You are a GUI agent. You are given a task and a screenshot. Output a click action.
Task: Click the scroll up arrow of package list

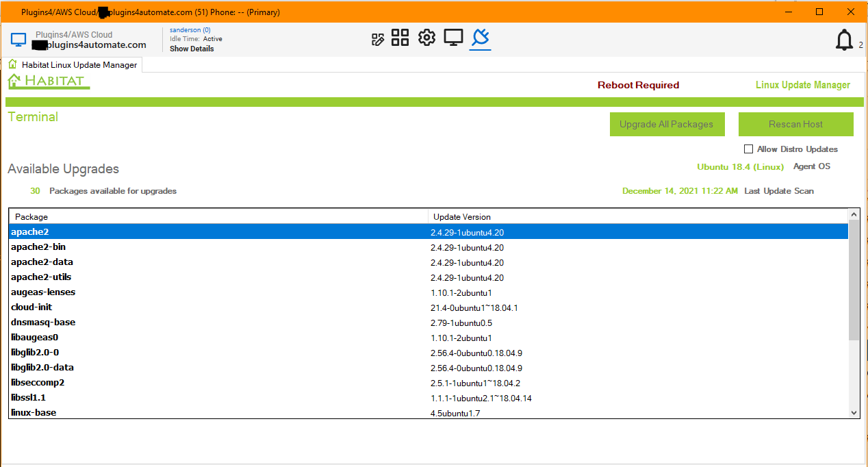pos(854,215)
